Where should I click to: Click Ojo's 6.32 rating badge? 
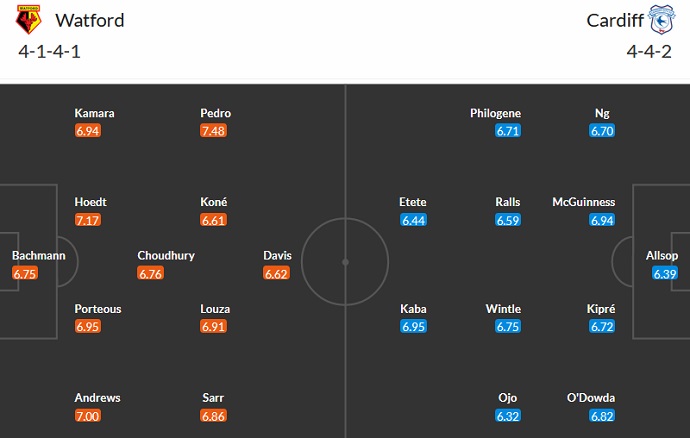point(508,415)
